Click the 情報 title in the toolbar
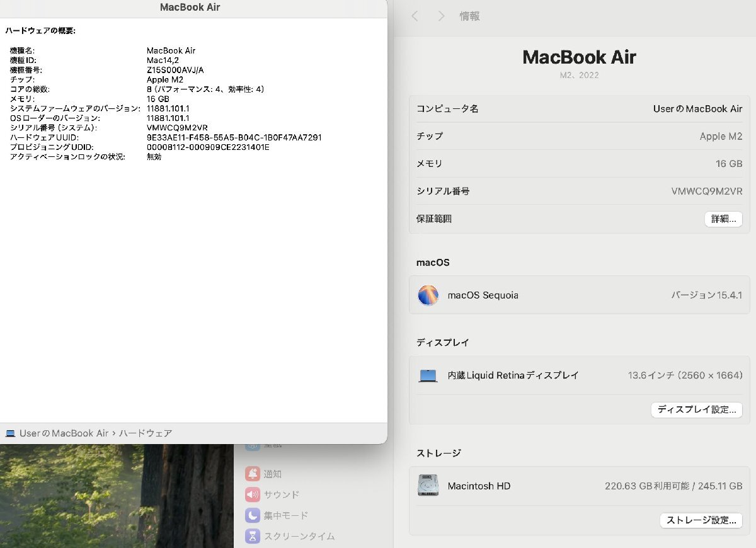The image size is (756, 548). (469, 16)
